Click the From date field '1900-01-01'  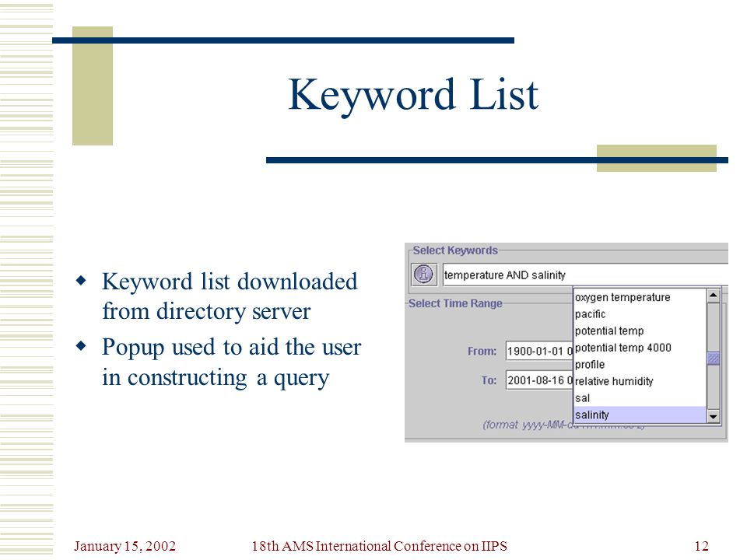[539, 351]
